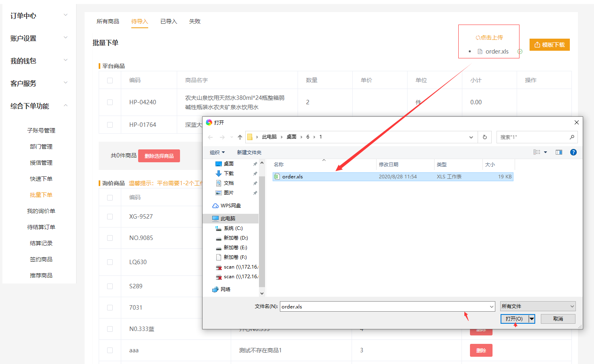594x364 pixels.
Task: Click the back arrow in file dialog
Action: [210, 137]
